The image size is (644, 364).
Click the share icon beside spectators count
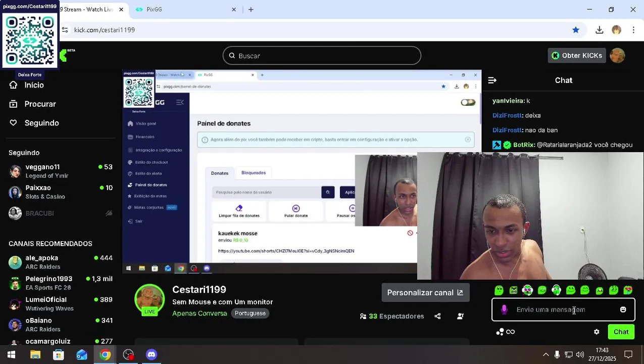437,316
